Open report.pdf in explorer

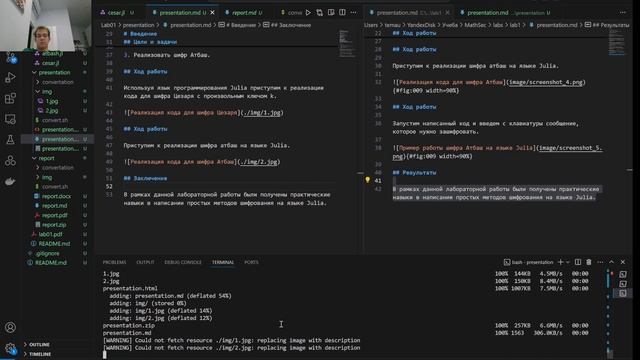click(54, 215)
